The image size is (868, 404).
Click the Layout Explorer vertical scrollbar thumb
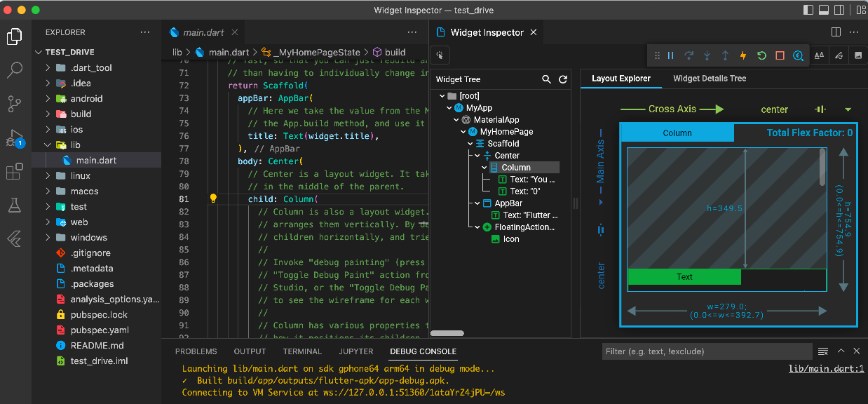click(823, 167)
